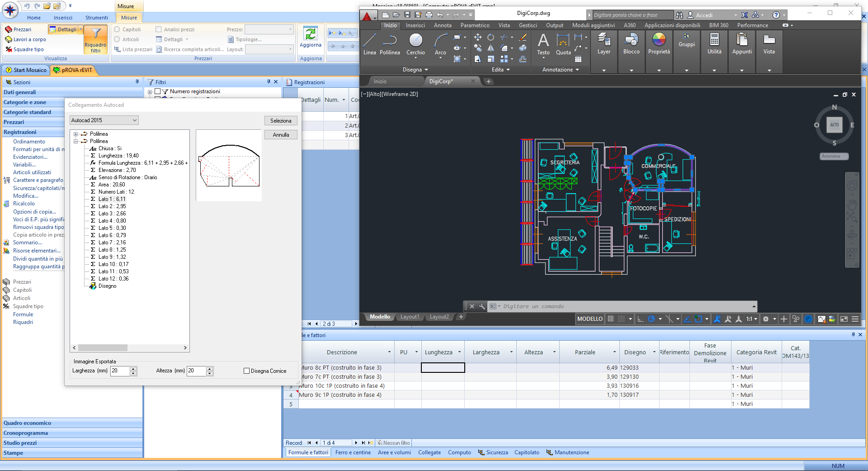The width and height of the screenshot is (868, 471).
Task: Click the Riquadro filtri funnel icon
Action: (96, 33)
